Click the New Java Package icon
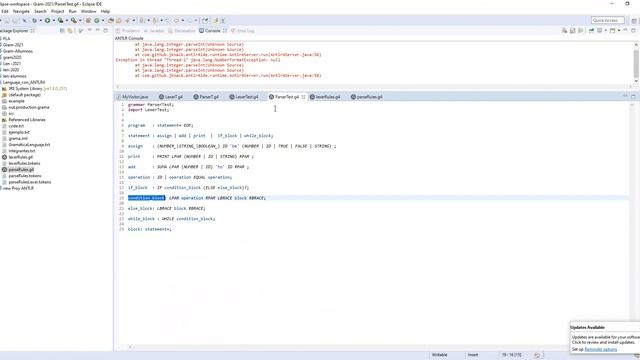This screenshot has height=360, width=640. pos(88,20)
